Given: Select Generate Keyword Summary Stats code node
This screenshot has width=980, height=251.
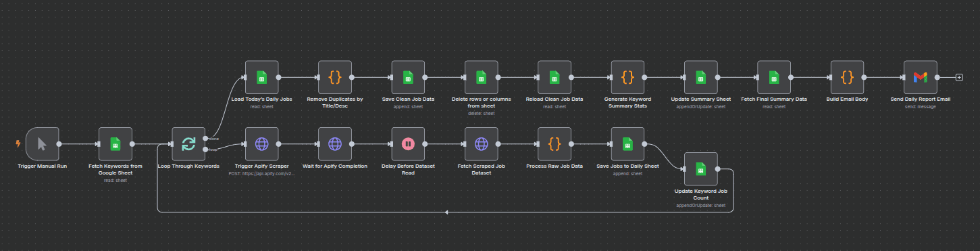Looking at the screenshot, I should click(627, 77).
